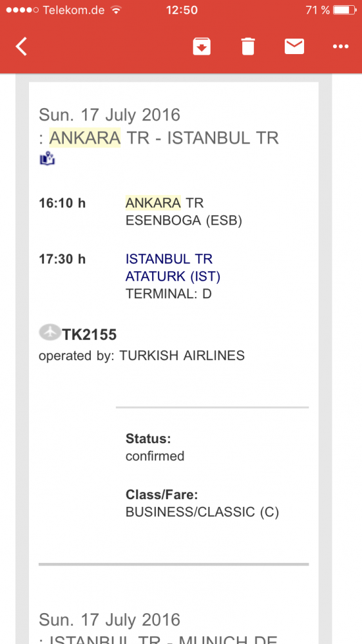This screenshot has height=644, width=362.
Task: Open the blue map icon under the route
Action: (x=47, y=158)
